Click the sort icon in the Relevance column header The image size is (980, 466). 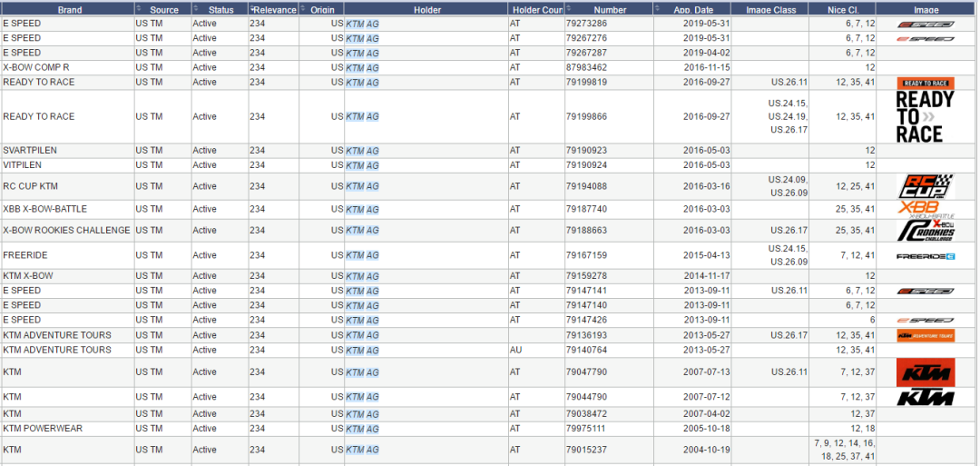(252, 8)
